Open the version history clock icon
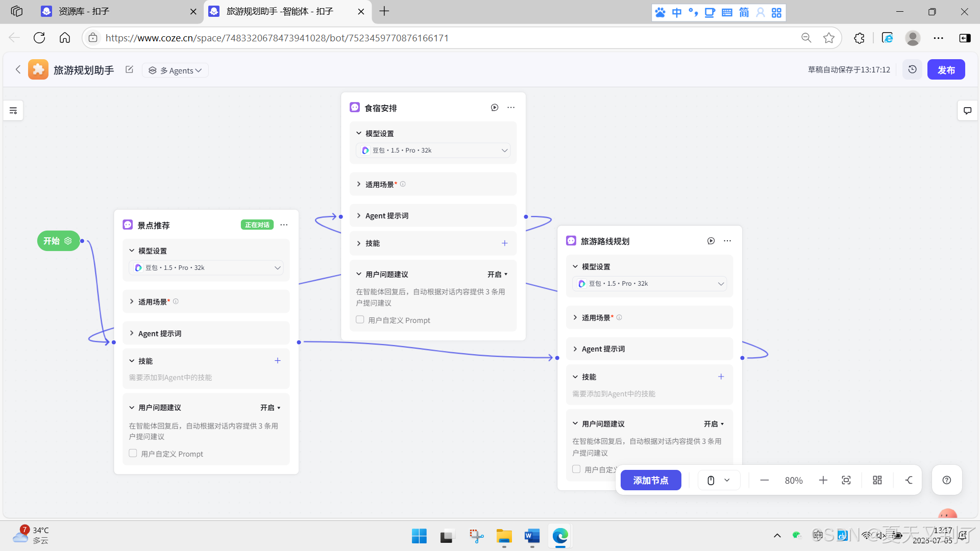980x551 pixels. pos(912,69)
